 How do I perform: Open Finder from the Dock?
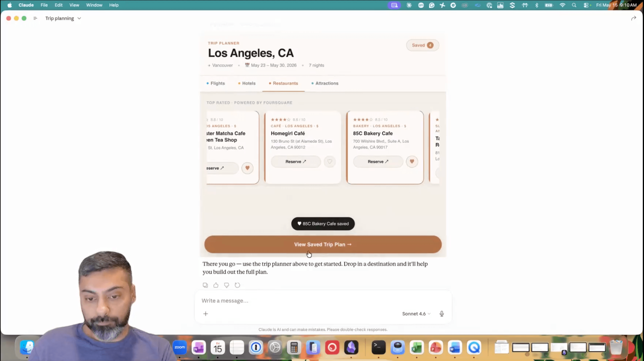point(27,347)
